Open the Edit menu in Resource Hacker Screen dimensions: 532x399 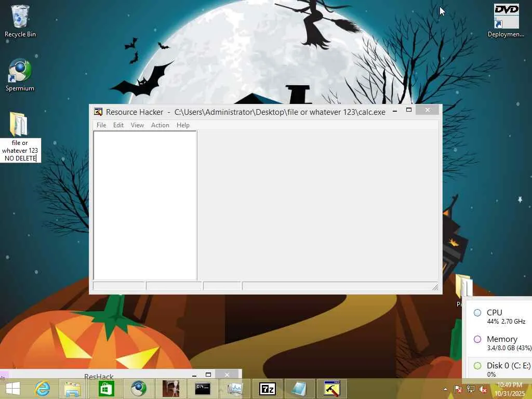point(118,125)
